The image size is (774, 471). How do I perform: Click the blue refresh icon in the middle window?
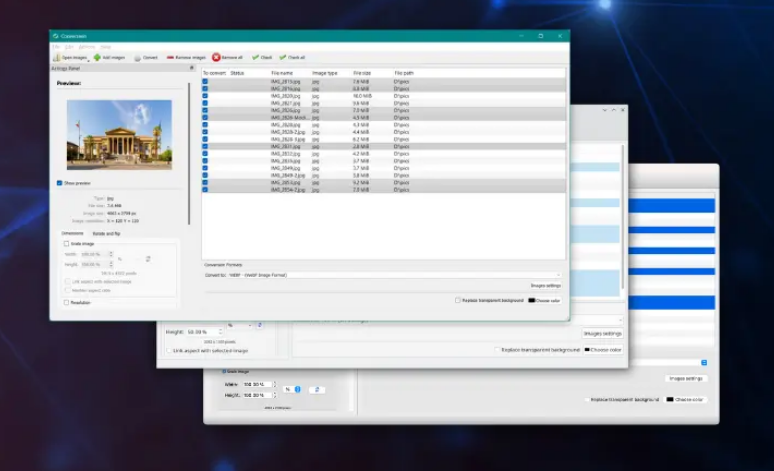click(260, 325)
